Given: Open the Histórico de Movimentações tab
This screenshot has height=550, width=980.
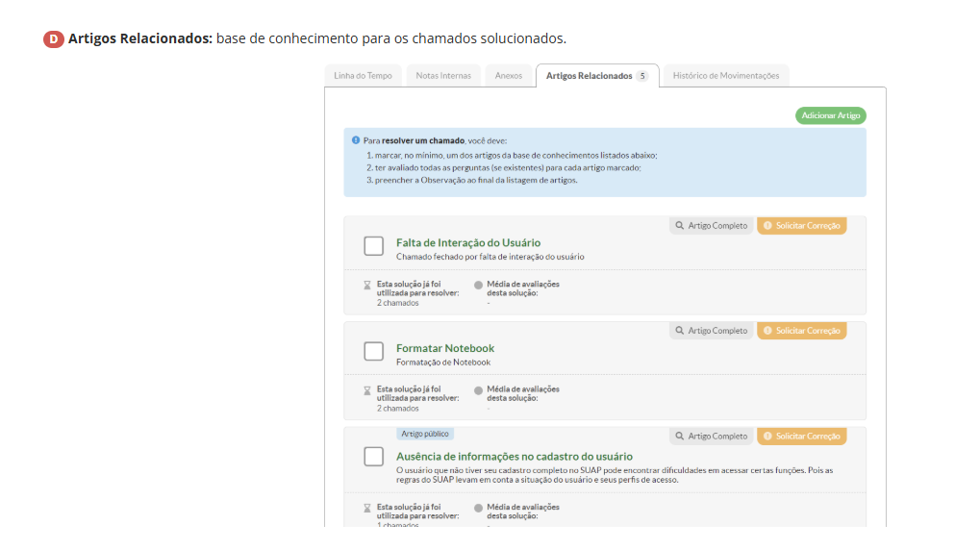Looking at the screenshot, I should pyautogui.click(x=726, y=76).
